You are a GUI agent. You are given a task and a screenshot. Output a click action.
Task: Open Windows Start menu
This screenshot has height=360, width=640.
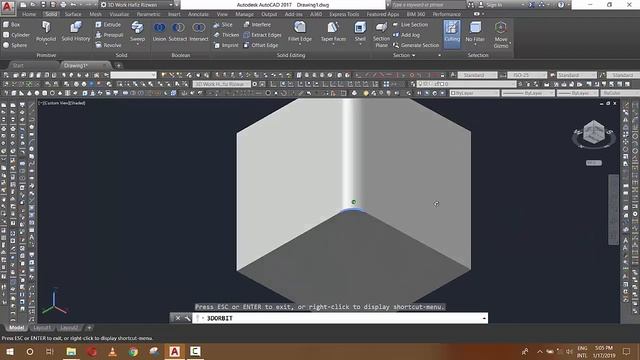pos(10,351)
